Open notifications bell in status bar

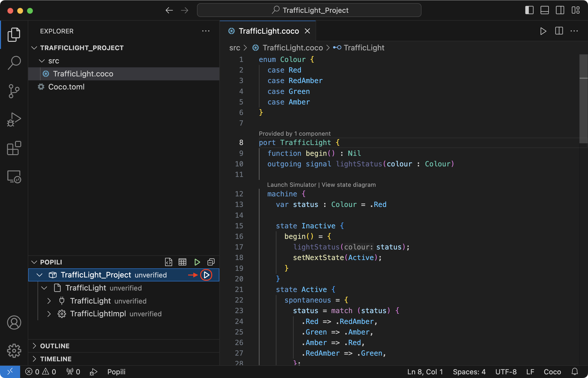(575, 372)
